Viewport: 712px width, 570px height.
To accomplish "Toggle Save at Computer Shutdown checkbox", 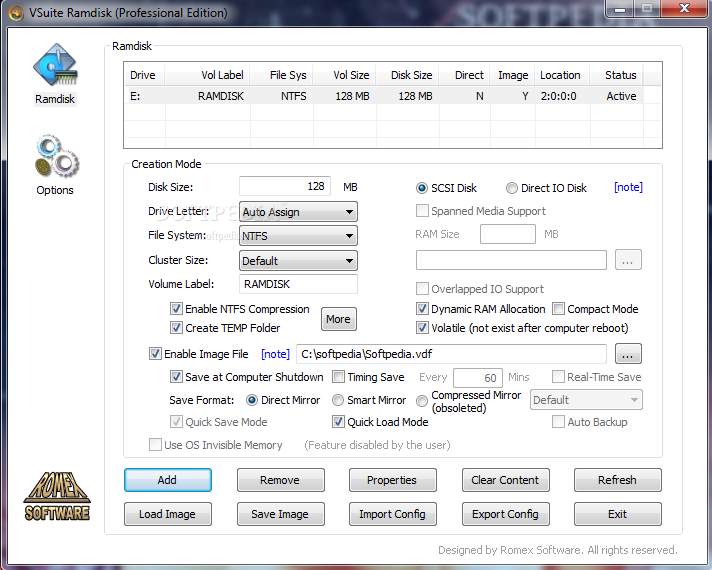I will tap(176, 377).
